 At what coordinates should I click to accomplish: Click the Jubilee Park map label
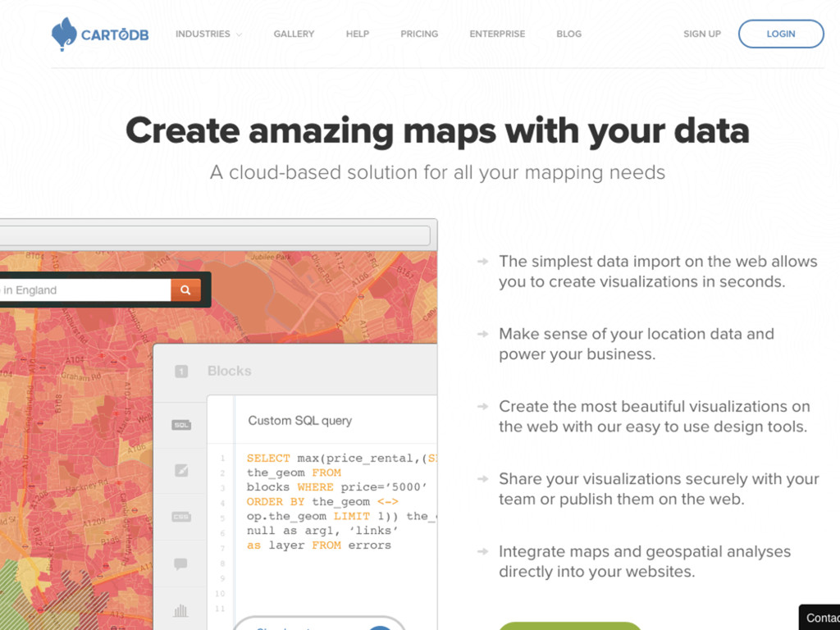click(x=271, y=257)
